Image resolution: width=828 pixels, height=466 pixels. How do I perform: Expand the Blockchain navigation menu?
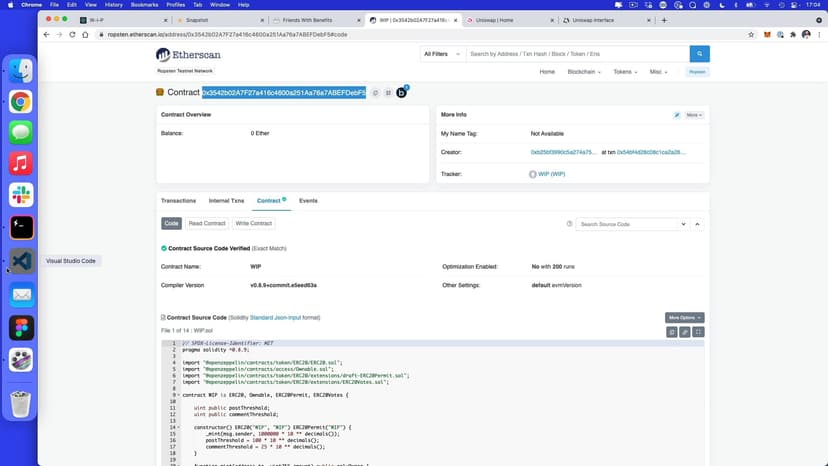tap(584, 72)
